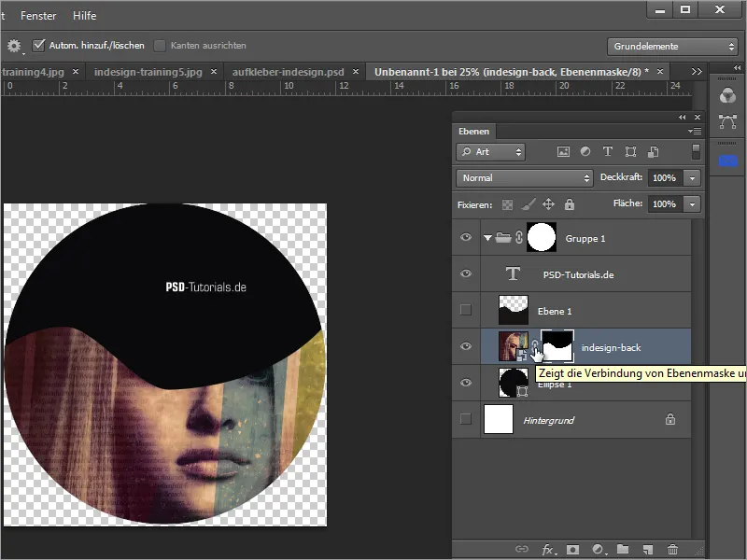Close the indesign-training5.jpg tab
747x560 pixels.
(214, 72)
